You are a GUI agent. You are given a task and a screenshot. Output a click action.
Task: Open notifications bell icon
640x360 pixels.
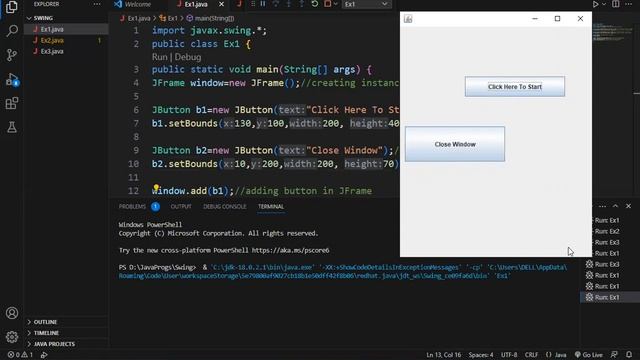point(629,355)
